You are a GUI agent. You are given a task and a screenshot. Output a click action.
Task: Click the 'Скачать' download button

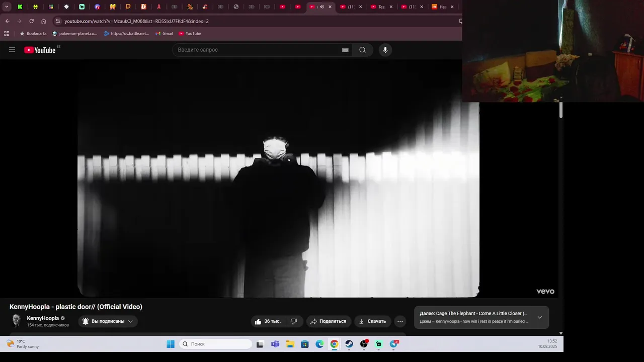[372, 321]
